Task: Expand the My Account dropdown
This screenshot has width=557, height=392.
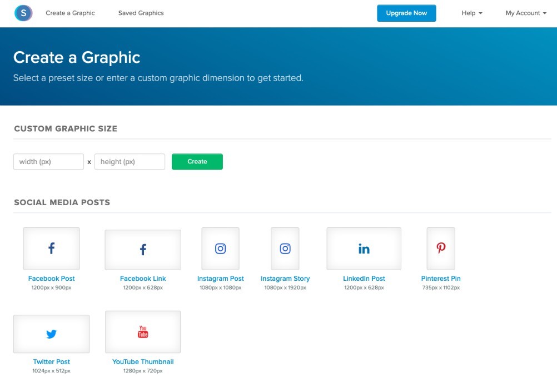Action: pos(526,13)
